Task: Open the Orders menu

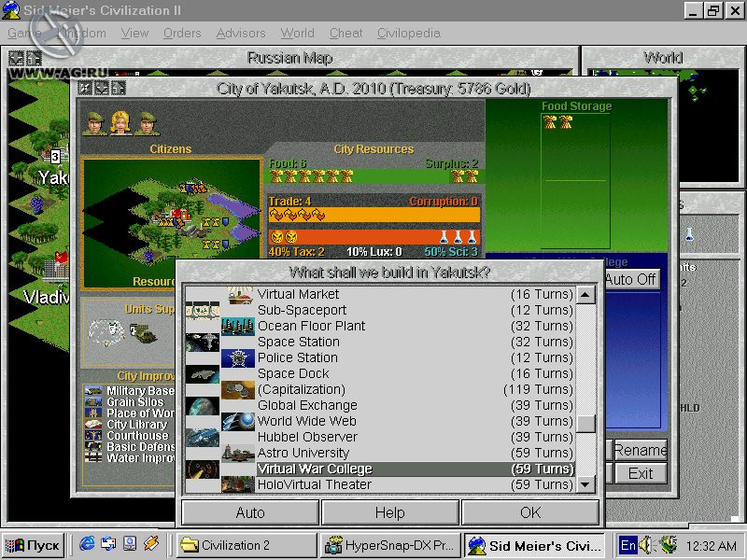Action: tap(182, 33)
